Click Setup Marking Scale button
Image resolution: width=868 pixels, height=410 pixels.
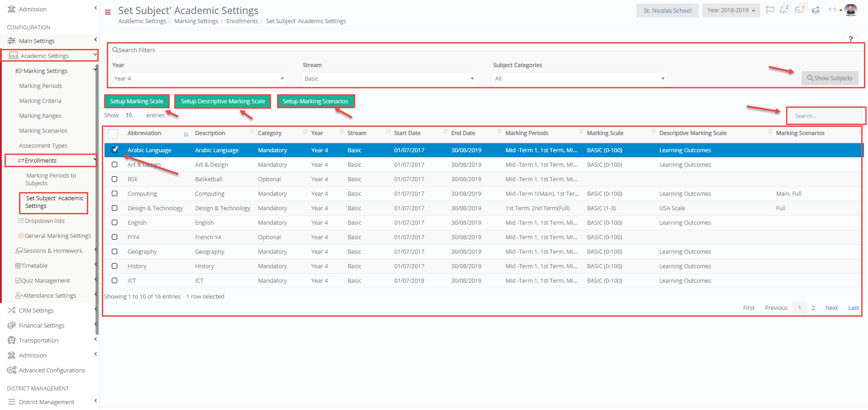(x=137, y=101)
